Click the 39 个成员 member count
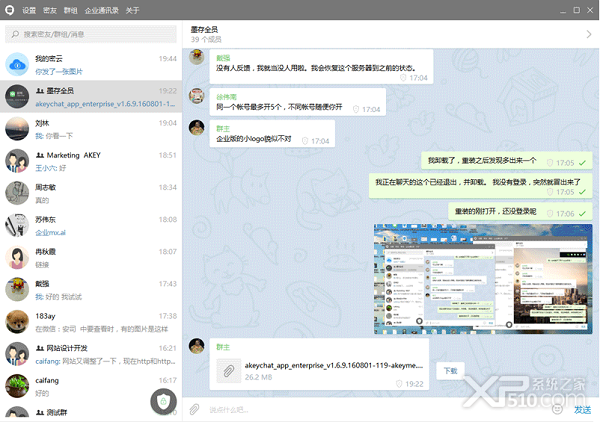 [206, 39]
